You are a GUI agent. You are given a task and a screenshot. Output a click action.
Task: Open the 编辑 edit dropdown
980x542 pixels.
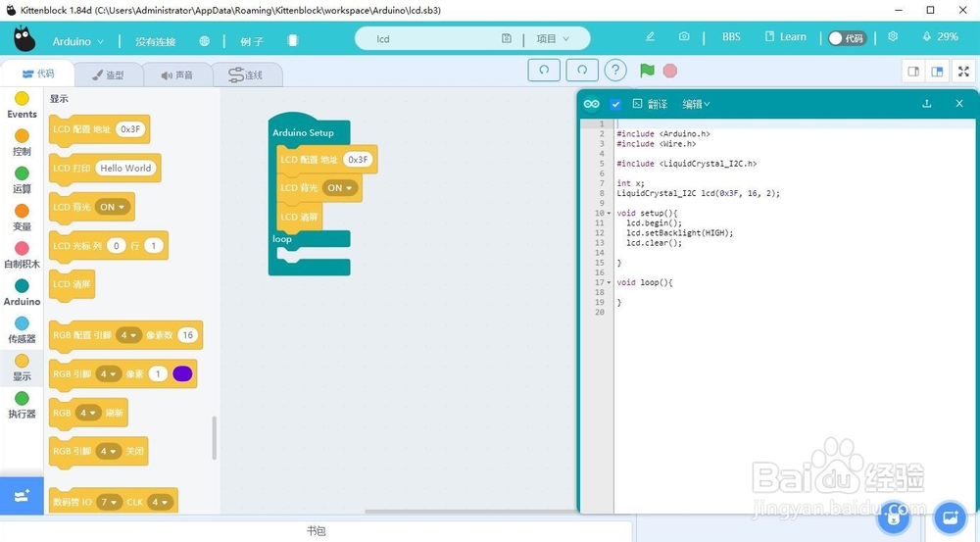click(x=696, y=105)
